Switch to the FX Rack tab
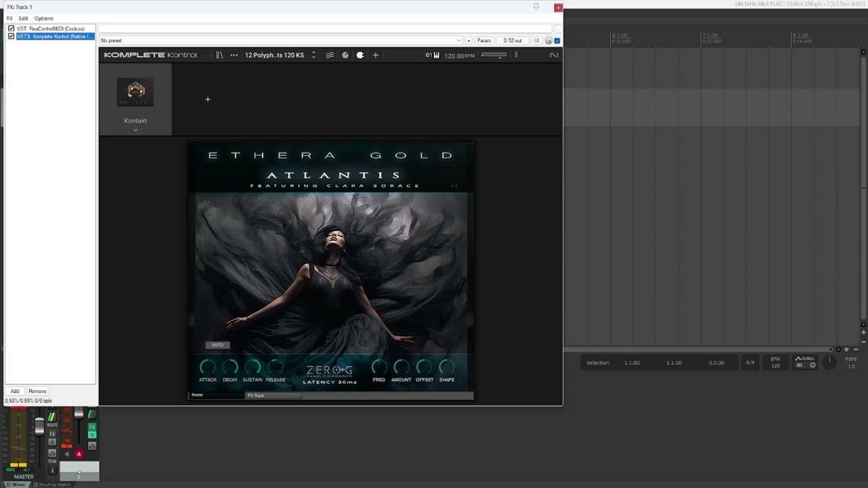 pyautogui.click(x=273, y=395)
